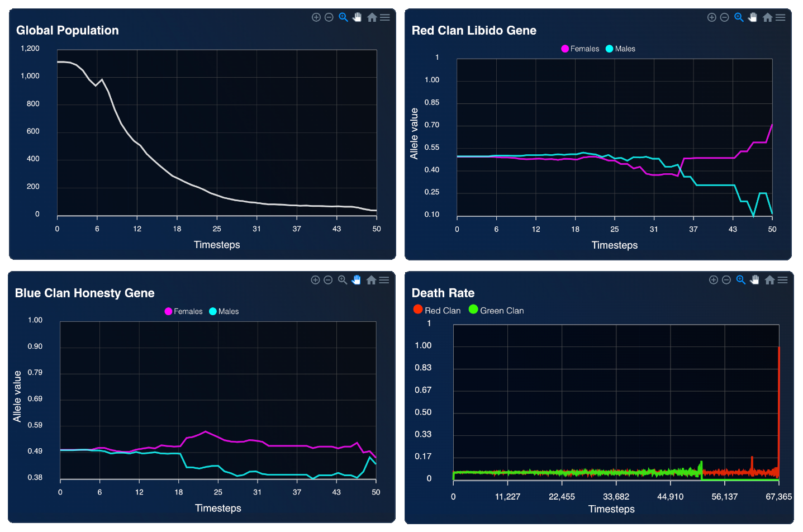The height and width of the screenshot is (532, 803).
Task: Reset zoom on Global Population chart with home icon
Action: (x=372, y=17)
